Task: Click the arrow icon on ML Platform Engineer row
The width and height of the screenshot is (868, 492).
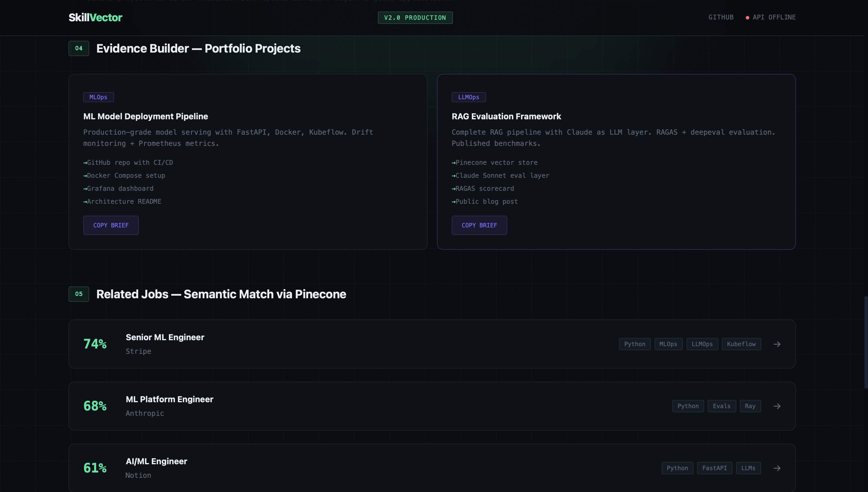Action: point(777,406)
